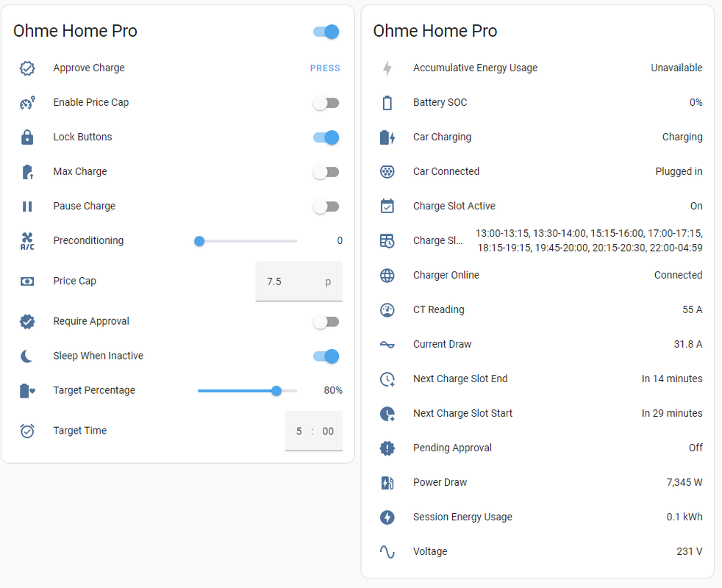Enable the Price Cap toggle

pyautogui.click(x=326, y=103)
